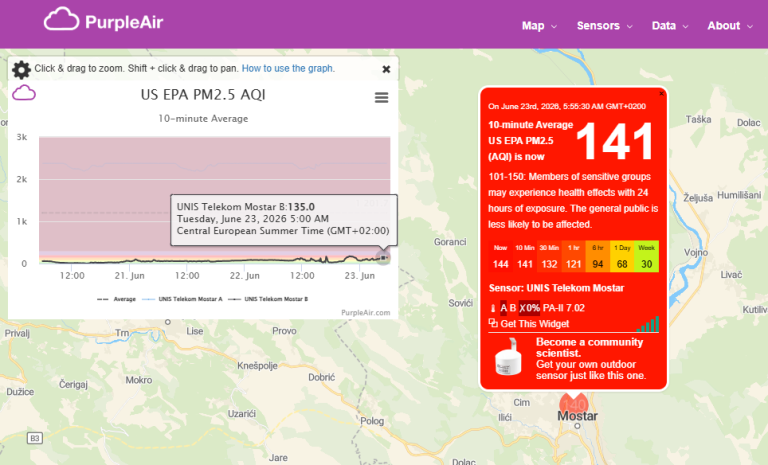Image resolution: width=768 pixels, height=465 pixels.
Task: Toggle channel B in sensor popup
Action: click(513, 308)
